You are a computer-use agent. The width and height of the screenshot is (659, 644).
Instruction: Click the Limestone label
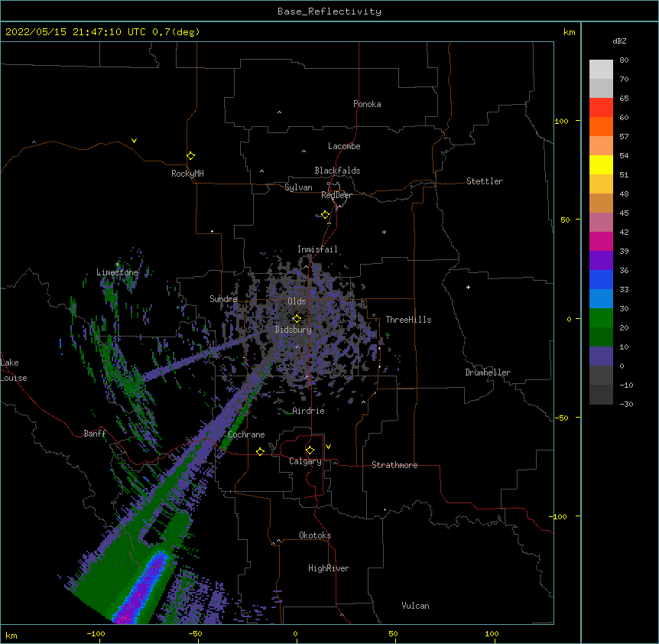tap(117, 272)
